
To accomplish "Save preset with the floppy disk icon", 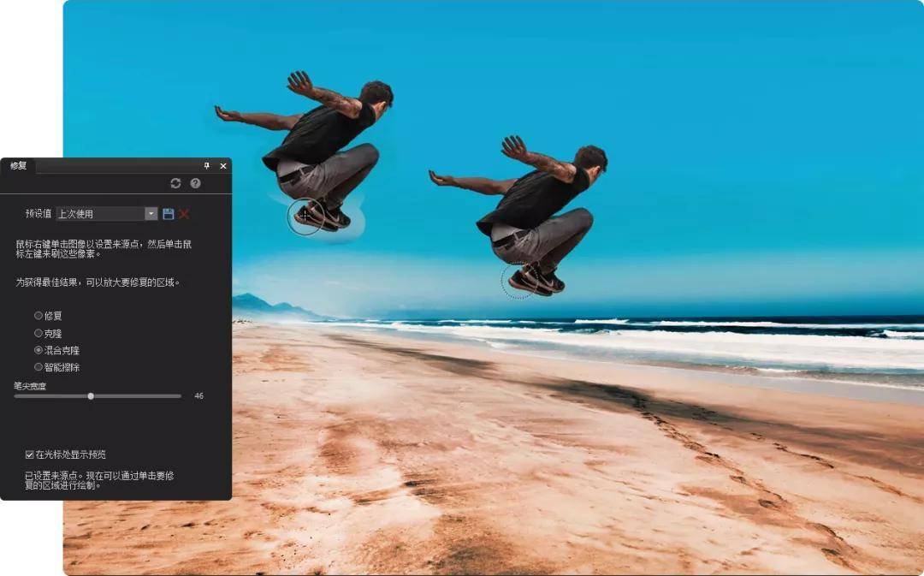I will click(x=169, y=214).
